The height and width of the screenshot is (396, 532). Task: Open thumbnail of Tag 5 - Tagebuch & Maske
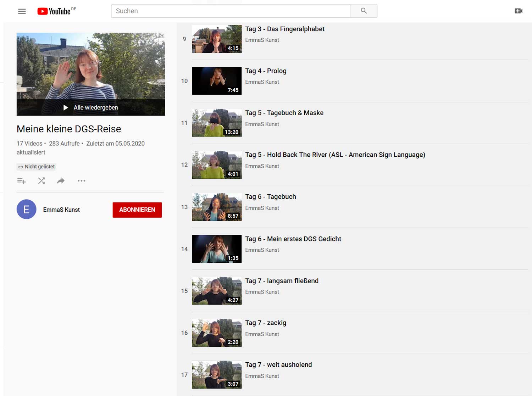click(x=217, y=123)
